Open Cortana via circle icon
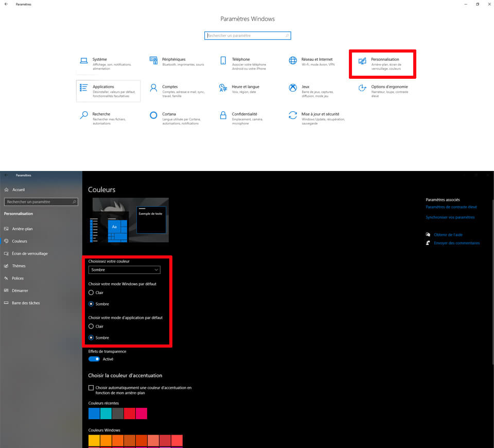 click(x=153, y=115)
